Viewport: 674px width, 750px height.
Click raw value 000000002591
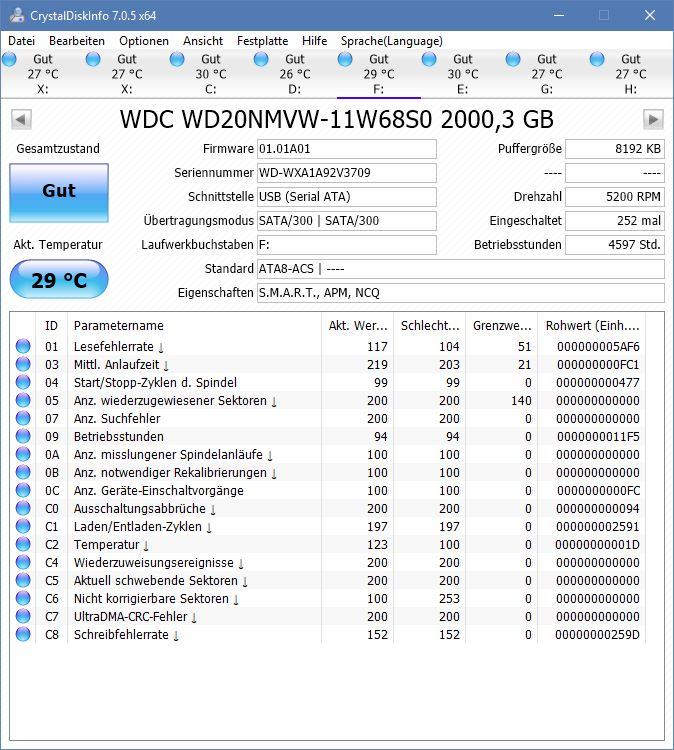pos(598,527)
